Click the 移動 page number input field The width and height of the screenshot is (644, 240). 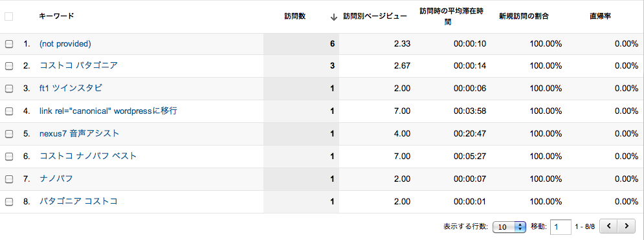click(561, 226)
